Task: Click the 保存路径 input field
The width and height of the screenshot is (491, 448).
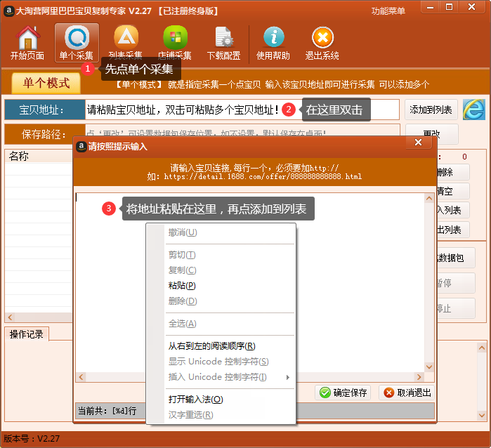Action: pyautogui.click(x=242, y=130)
